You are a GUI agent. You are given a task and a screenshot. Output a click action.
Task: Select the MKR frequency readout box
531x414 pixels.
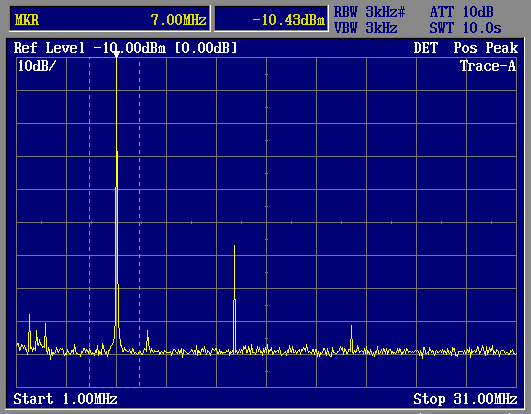coord(110,19)
